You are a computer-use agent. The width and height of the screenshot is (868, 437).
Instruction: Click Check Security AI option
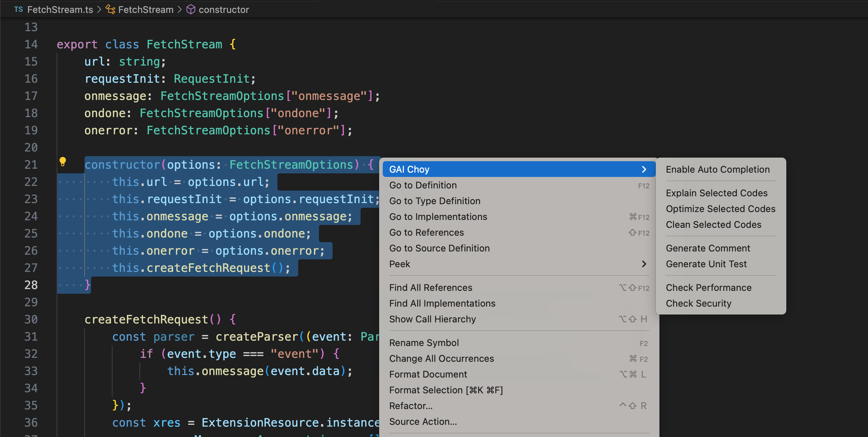[x=699, y=303]
